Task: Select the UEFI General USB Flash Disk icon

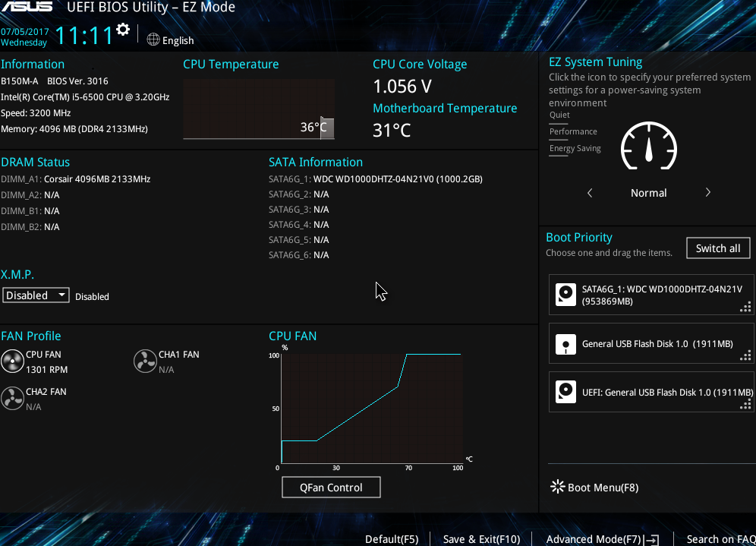Action: 565,392
